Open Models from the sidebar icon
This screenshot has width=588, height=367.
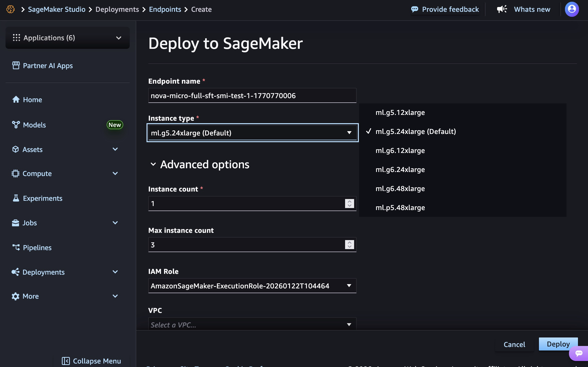[16, 125]
